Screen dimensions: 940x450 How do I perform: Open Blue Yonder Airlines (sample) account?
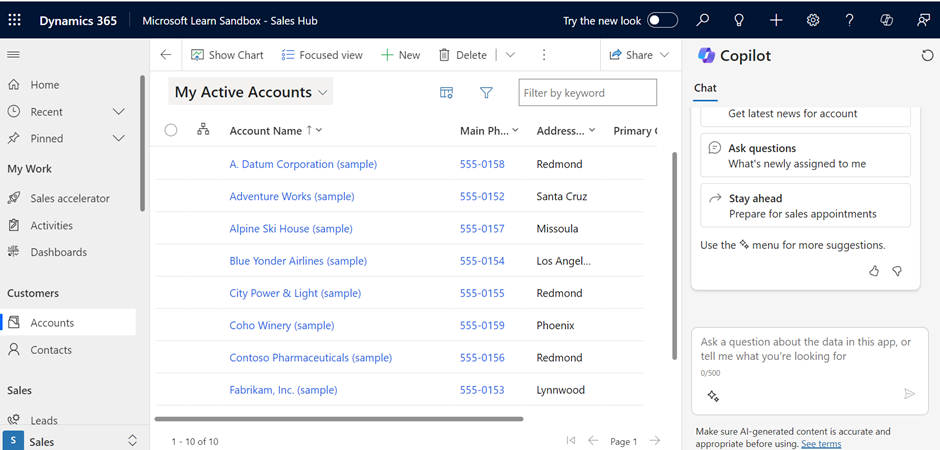[298, 261]
